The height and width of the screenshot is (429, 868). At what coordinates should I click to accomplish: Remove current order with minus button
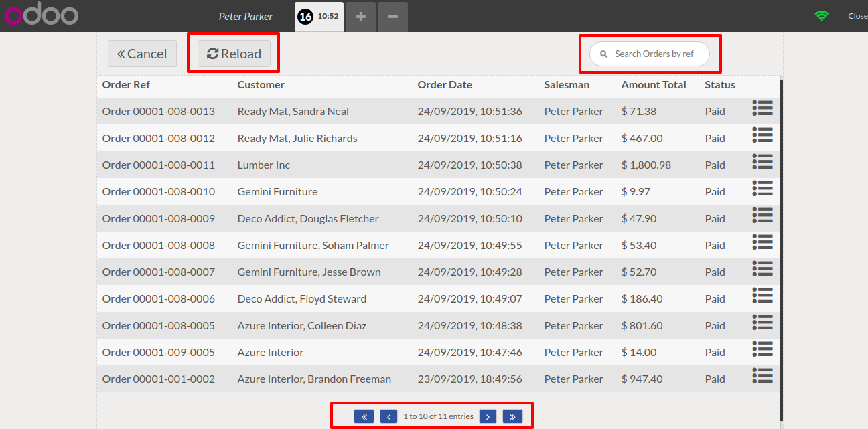392,16
